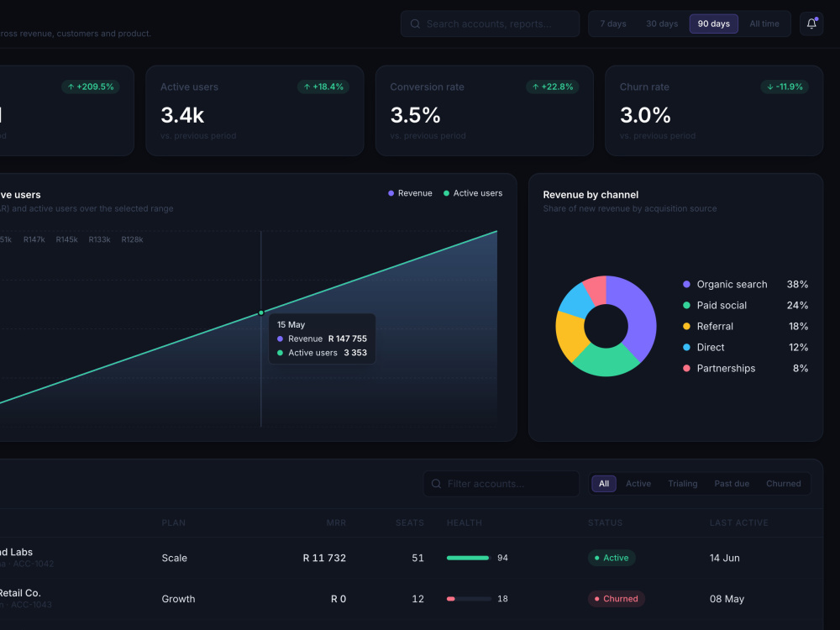This screenshot has height=630, width=840.
Task: Click the magnifier icon in the accounts search
Action: (x=415, y=24)
